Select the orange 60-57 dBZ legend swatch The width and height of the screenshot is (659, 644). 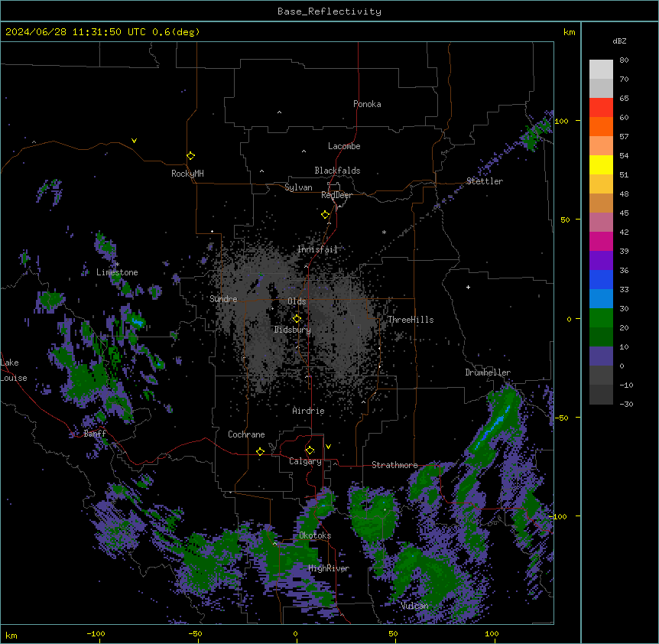coord(601,126)
